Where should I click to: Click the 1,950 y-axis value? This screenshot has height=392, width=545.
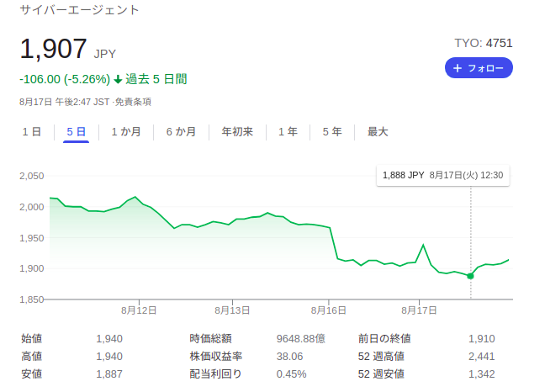coord(32,238)
